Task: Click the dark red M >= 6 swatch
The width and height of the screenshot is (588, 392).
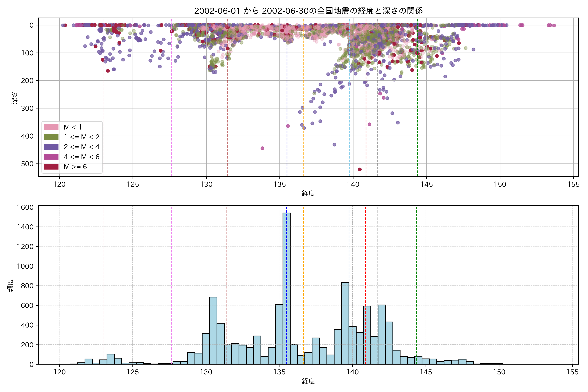Action: 51,167
